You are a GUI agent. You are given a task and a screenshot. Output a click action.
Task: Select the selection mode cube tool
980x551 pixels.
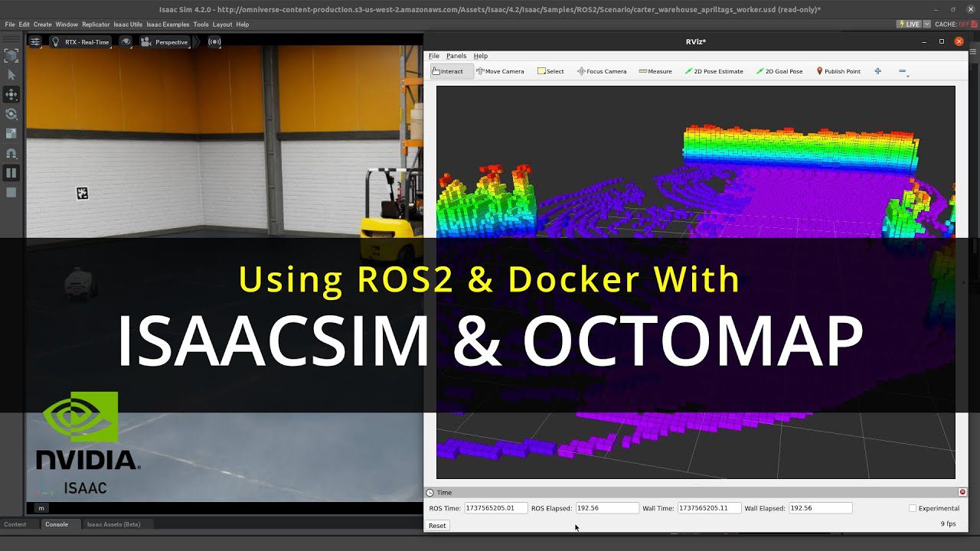pos(11,55)
